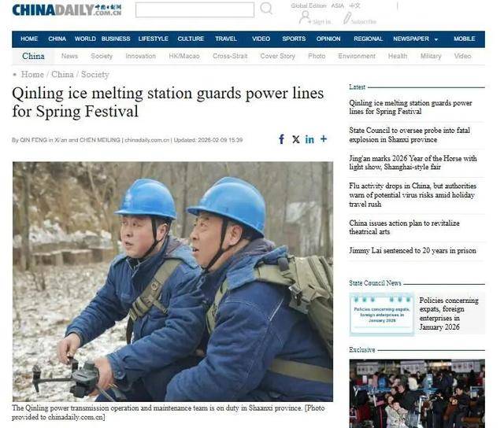Click the Sign in user icon

[x=305, y=17]
